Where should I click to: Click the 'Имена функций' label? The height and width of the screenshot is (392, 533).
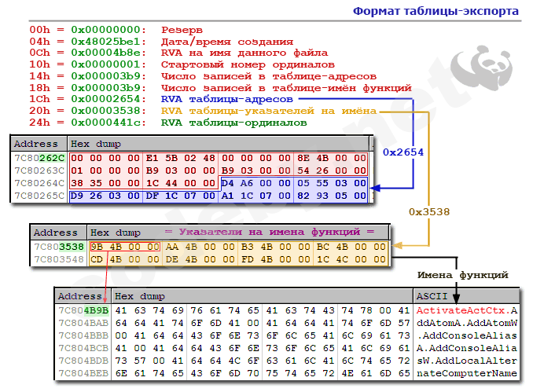pyautogui.click(x=462, y=275)
